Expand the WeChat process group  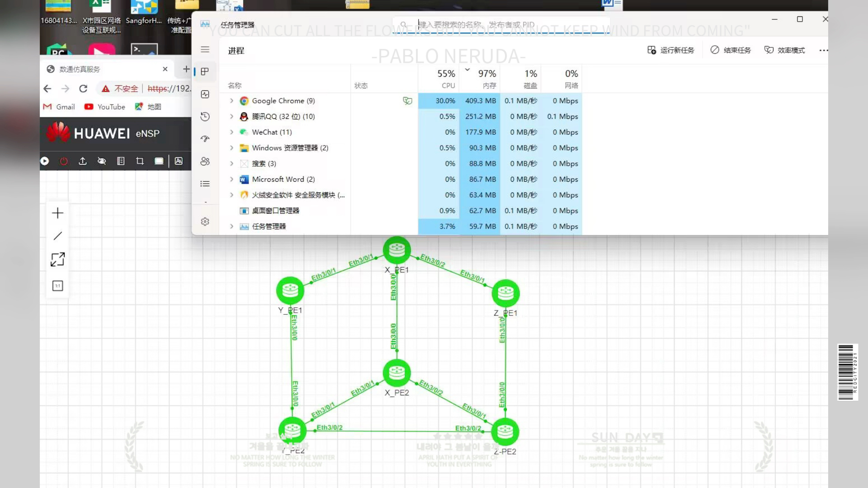(231, 132)
